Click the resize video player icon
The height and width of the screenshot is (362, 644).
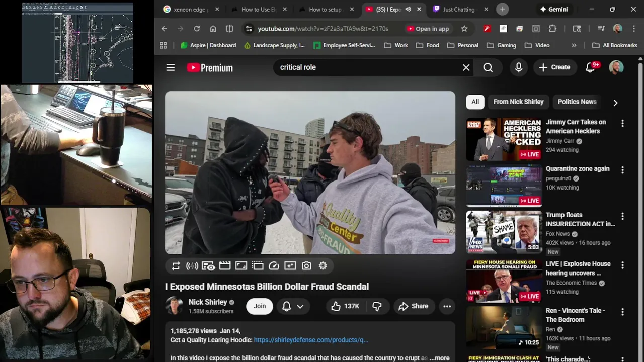(241, 266)
